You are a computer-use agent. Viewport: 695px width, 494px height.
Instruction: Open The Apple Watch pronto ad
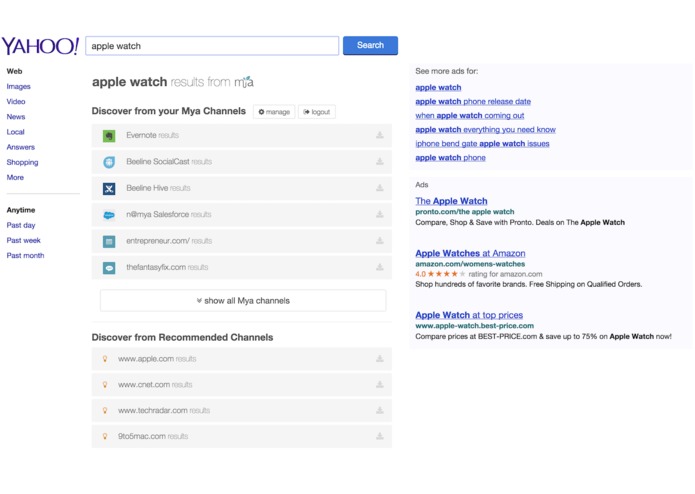pos(451,201)
